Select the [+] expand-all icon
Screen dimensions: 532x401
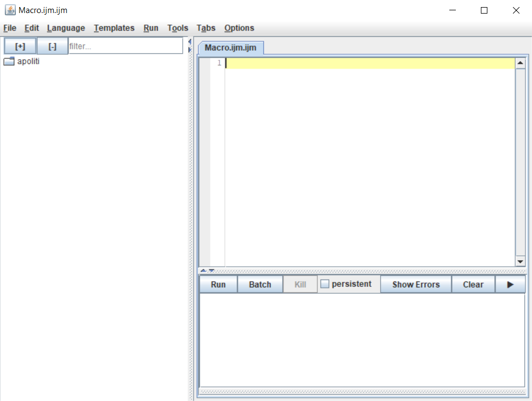(x=20, y=46)
